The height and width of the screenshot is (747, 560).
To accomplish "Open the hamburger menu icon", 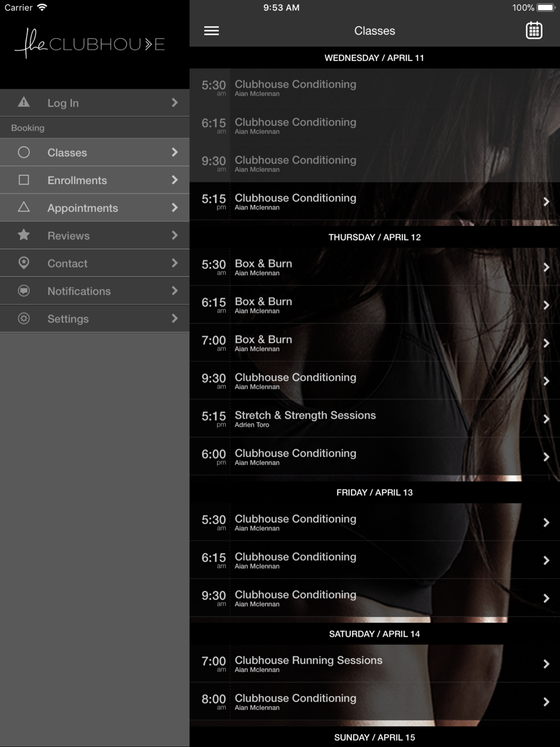I will click(211, 31).
